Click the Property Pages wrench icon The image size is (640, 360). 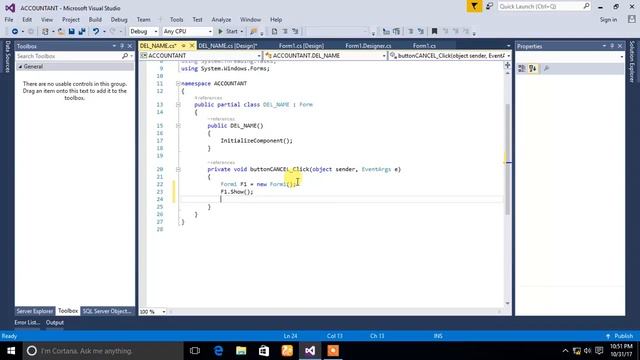547,69
